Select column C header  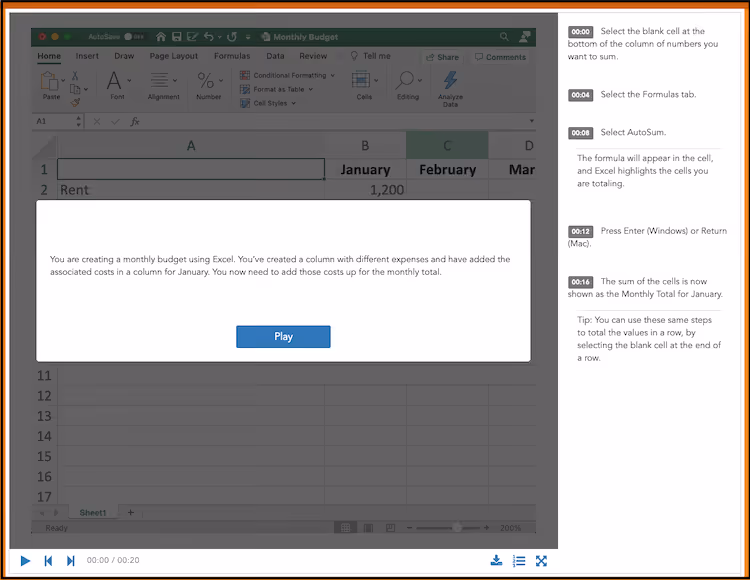[447, 145]
